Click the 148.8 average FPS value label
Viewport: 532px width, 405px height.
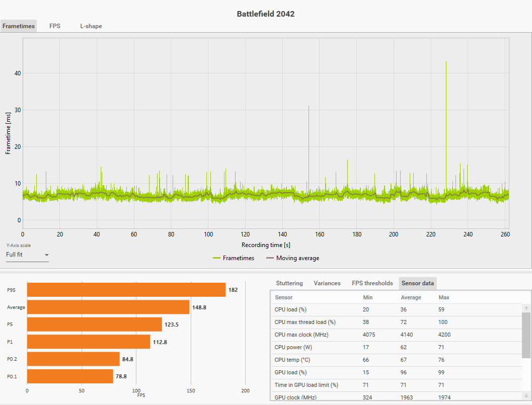pyautogui.click(x=199, y=307)
